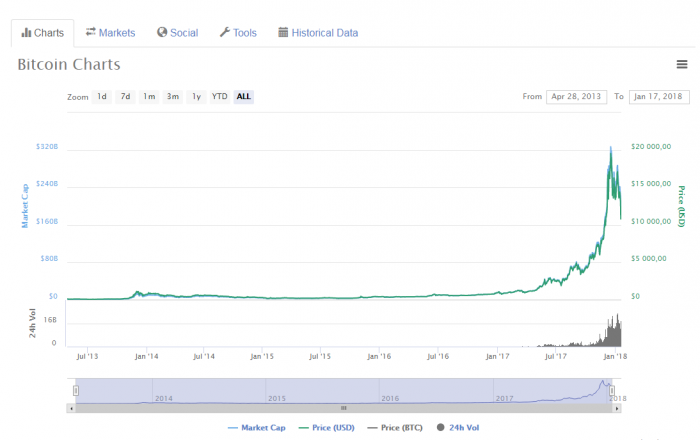Switch to the Markets tab
This screenshot has height=440, width=700.
(110, 33)
